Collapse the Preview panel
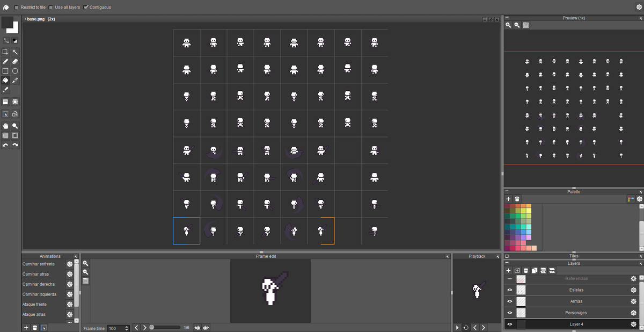644x332 pixels. click(507, 18)
